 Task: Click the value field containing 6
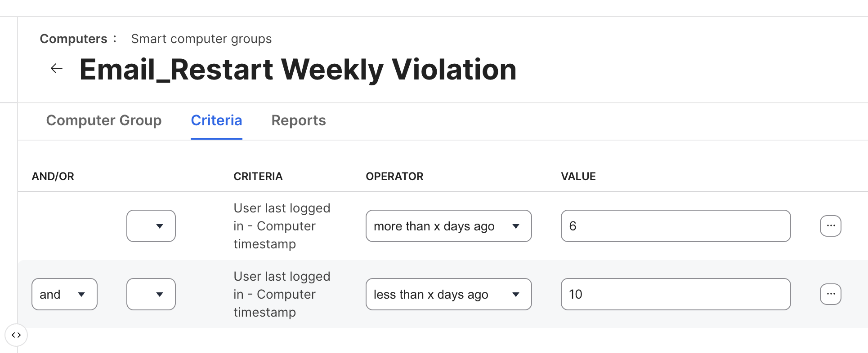676,226
